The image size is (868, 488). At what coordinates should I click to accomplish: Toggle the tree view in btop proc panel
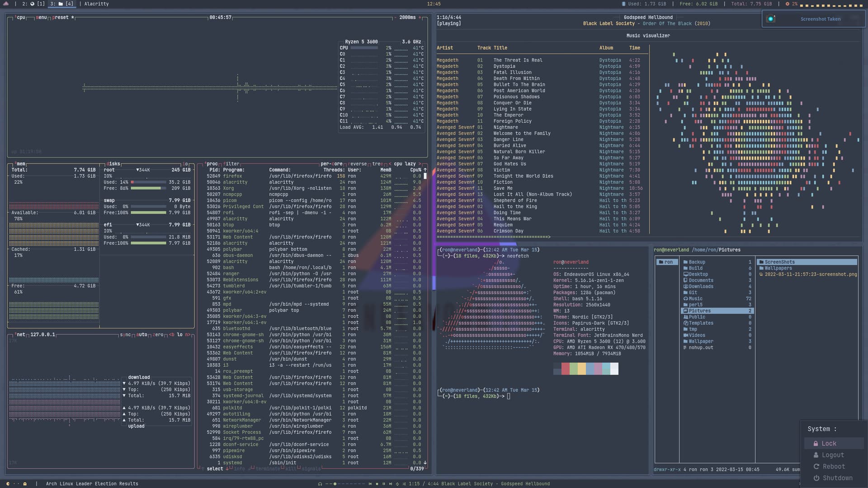(377, 164)
